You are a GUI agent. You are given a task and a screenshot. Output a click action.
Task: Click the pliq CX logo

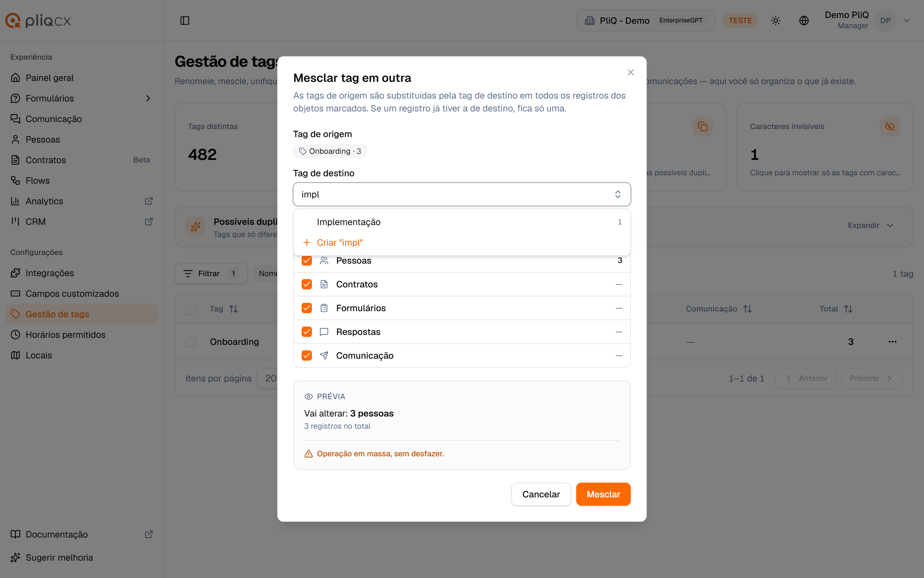point(38,21)
